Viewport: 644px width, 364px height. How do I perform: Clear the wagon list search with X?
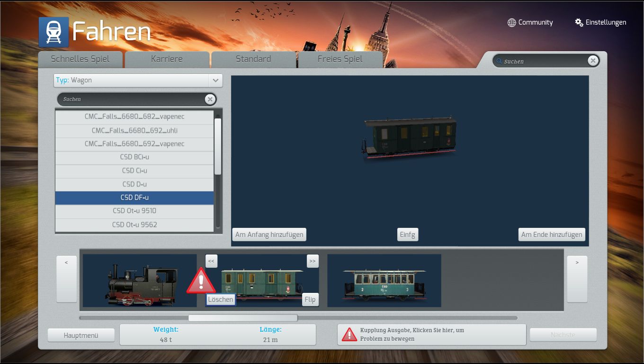(210, 99)
